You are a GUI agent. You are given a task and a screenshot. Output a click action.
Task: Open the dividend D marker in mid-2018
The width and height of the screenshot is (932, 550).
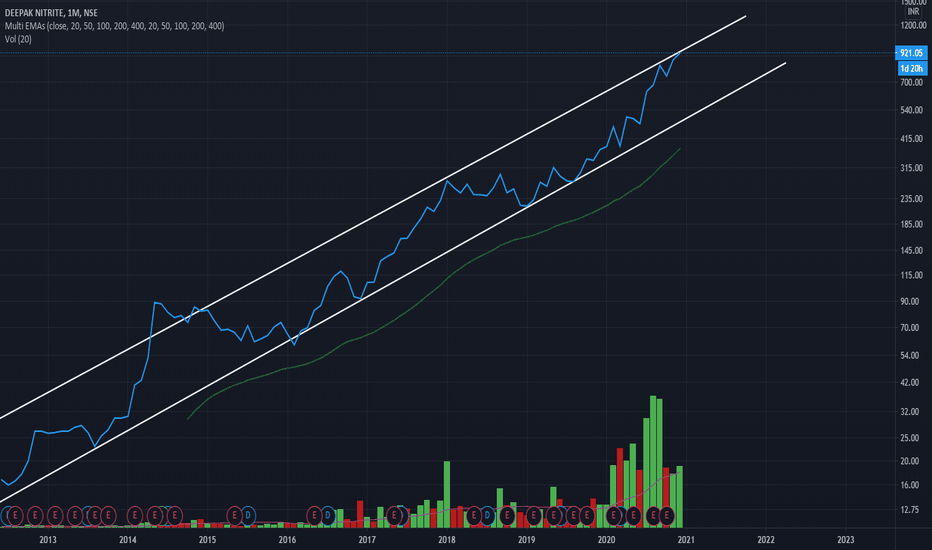(x=487, y=516)
